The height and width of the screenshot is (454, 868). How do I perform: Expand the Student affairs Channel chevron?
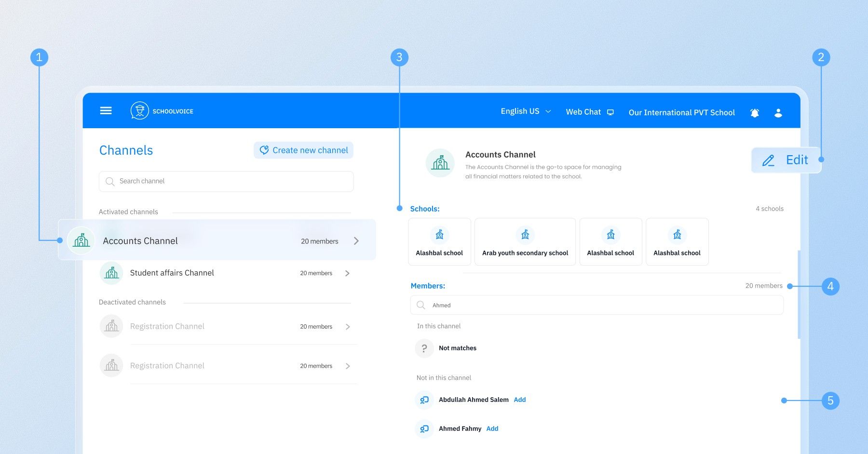tap(347, 273)
